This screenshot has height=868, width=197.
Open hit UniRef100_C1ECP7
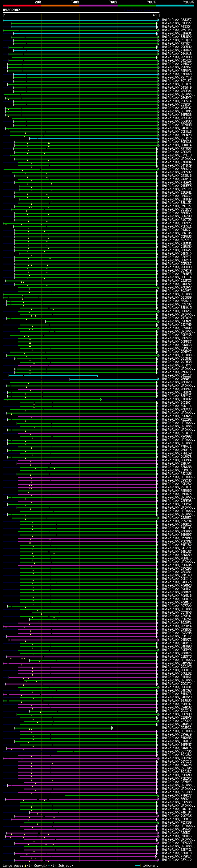coord(177,23)
